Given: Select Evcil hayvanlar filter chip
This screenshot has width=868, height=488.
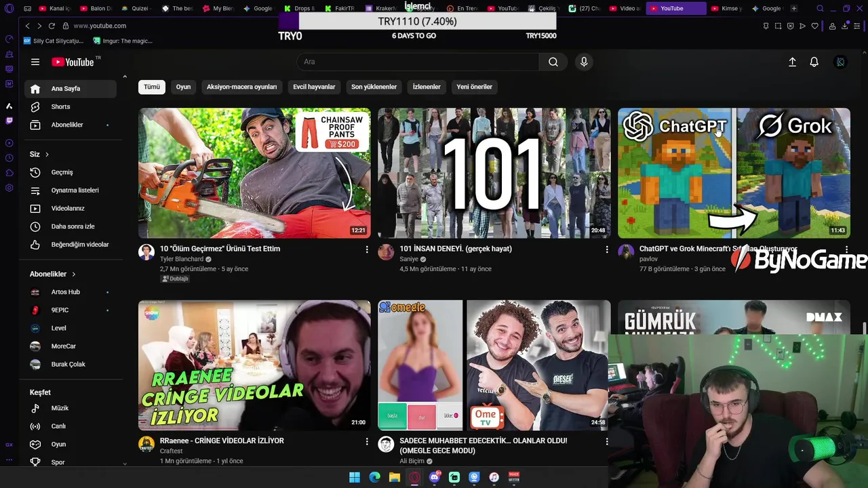Looking at the screenshot, I should click(x=314, y=87).
